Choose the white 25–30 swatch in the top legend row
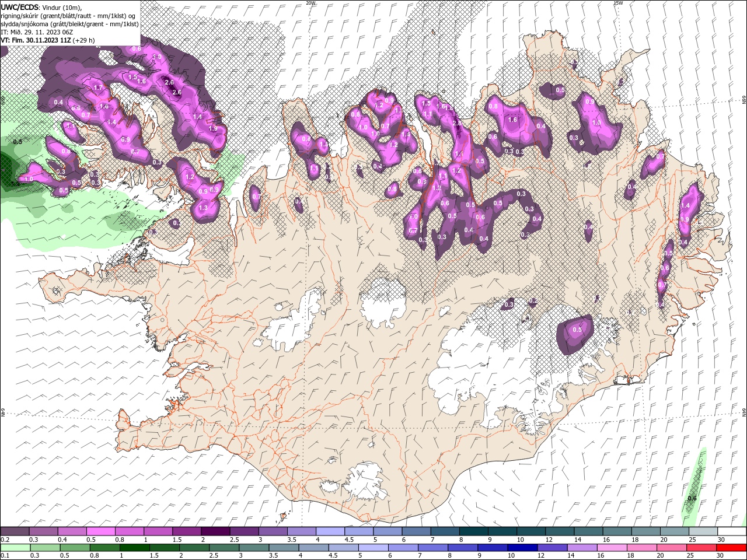 703,531
